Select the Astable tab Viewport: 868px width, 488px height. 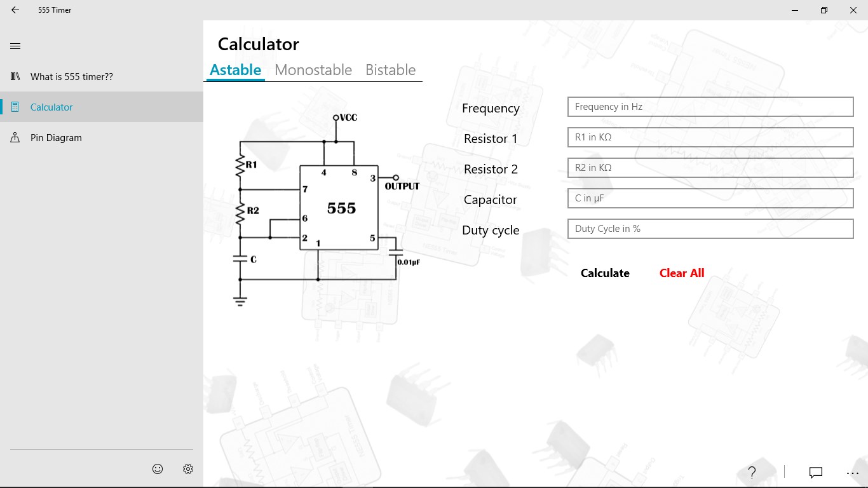point(235,70)
